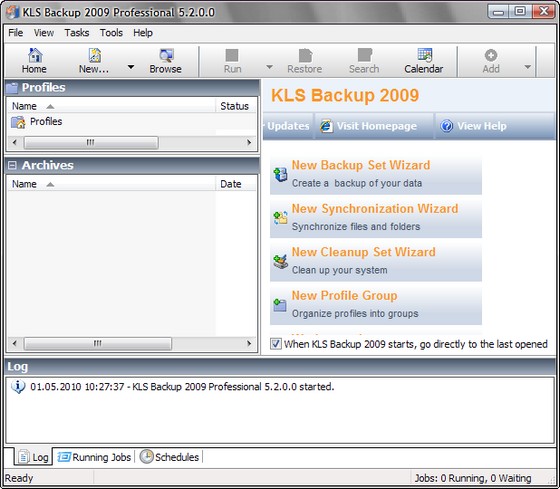Click the Add toolbar icon

(x=491, y=55)
